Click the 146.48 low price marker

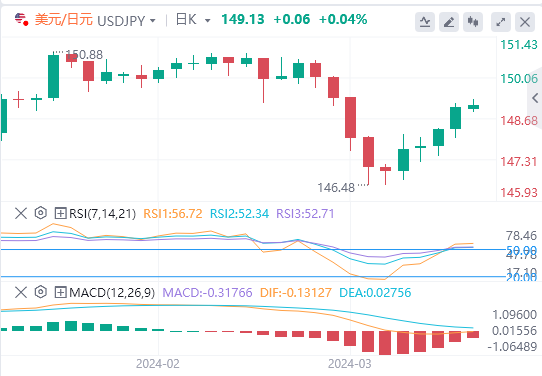pyautogui.click(x=336, y=188)
